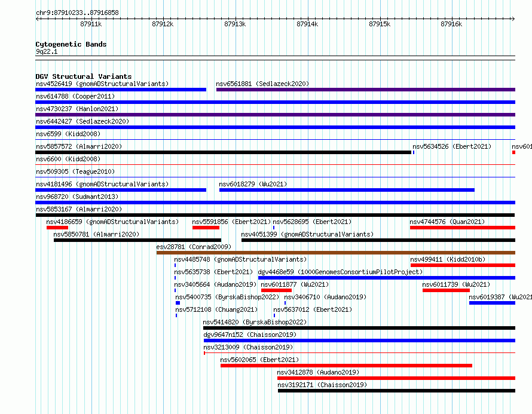Click nsv3406710 (Audano2019) label
Viewport: 532px width, 414px height.
pyautogui.click(x=325, y=297)
